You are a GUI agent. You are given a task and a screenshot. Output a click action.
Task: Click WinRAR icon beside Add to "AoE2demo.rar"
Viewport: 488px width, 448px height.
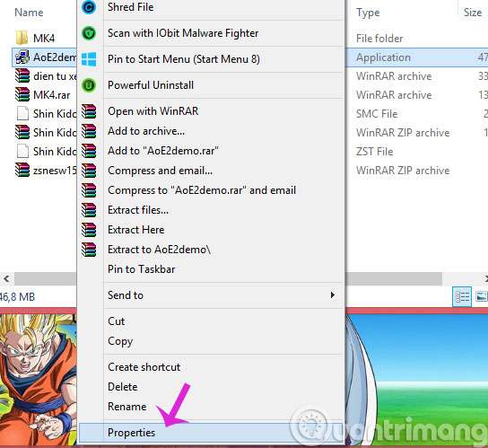(89, 151)
